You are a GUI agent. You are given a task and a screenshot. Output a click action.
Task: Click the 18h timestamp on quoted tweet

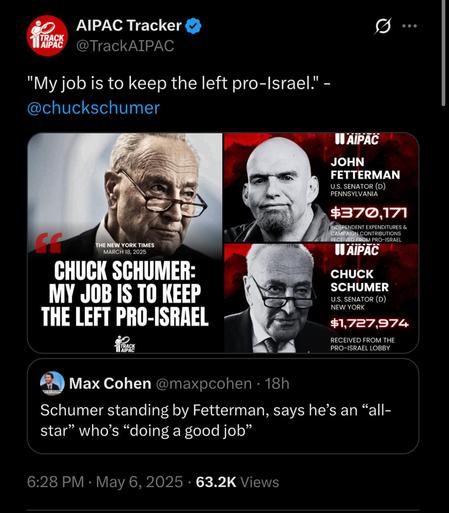pos(277,384)
